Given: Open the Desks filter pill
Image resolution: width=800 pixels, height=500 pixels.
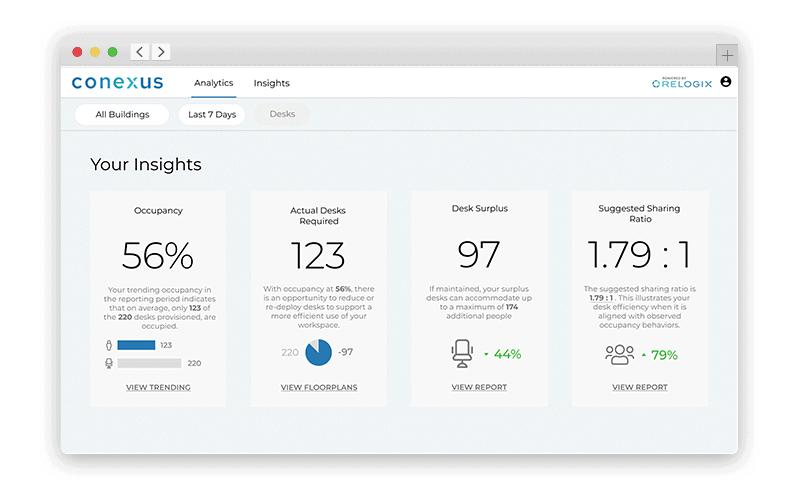Looking at the screenshot, I should (x=282, y=114).
